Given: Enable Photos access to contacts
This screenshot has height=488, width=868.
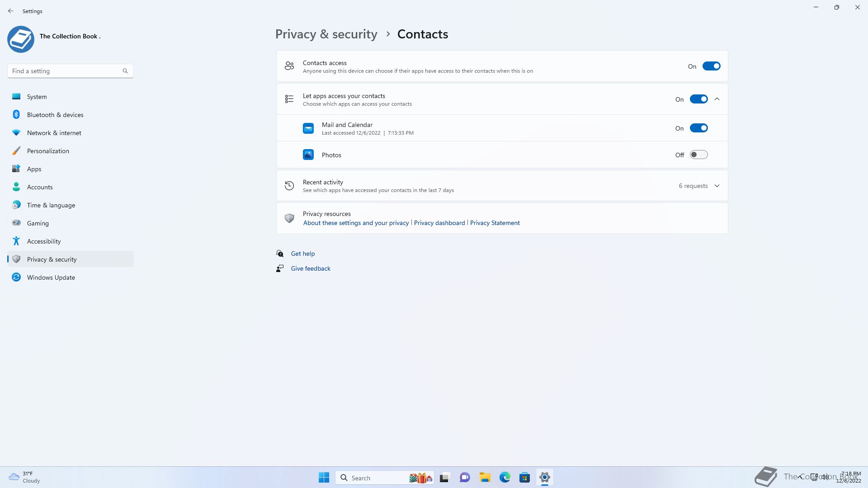Looking at the screenshot, I should click(698, 155).
